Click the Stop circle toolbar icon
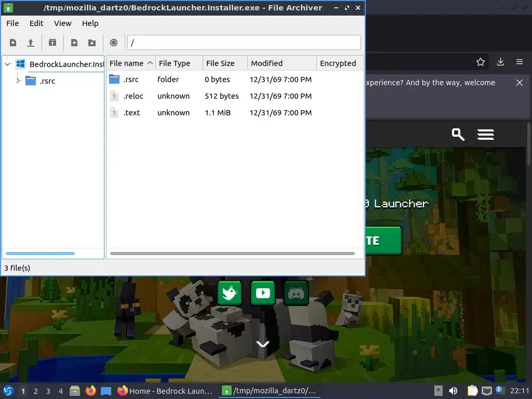 (x=114, y=43)
